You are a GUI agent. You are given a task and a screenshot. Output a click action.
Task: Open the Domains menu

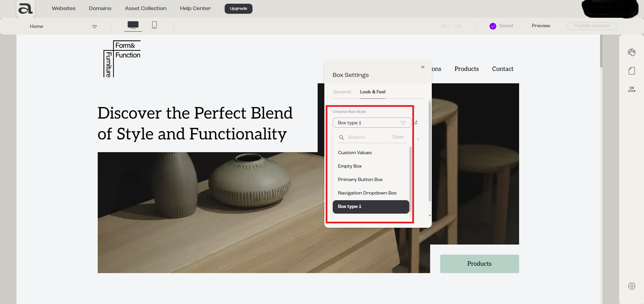(100, 8)
